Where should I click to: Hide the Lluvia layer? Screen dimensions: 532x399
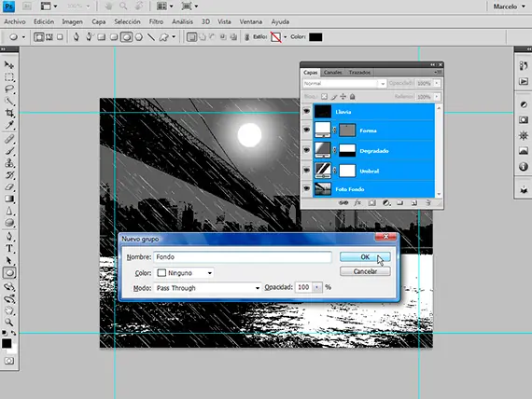point(307,111)
